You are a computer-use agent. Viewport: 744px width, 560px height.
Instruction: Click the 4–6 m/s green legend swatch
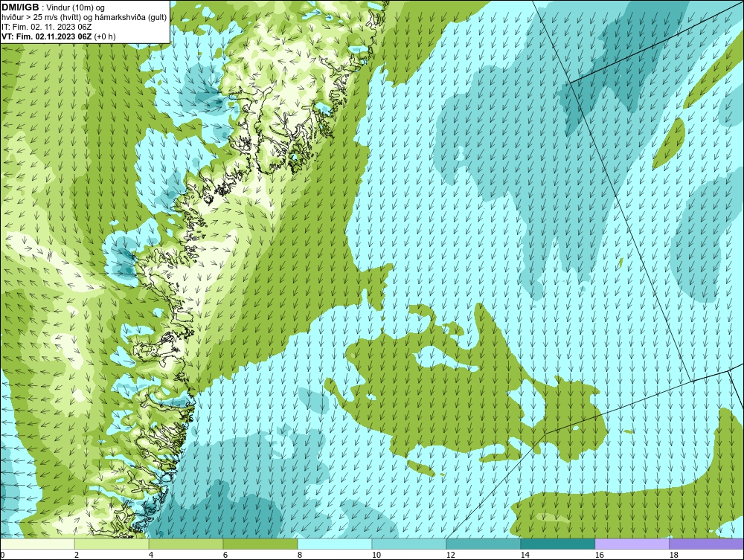click(x=186, y=544)
